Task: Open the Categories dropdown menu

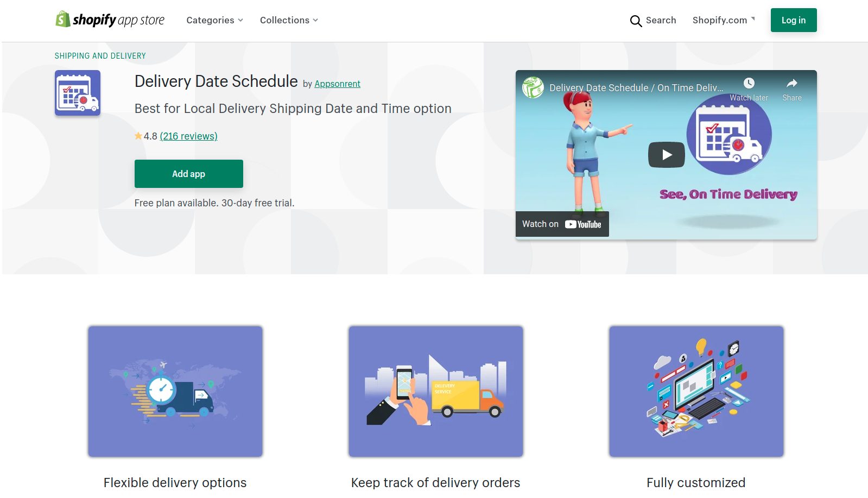Action: click(x=214, y=20)
